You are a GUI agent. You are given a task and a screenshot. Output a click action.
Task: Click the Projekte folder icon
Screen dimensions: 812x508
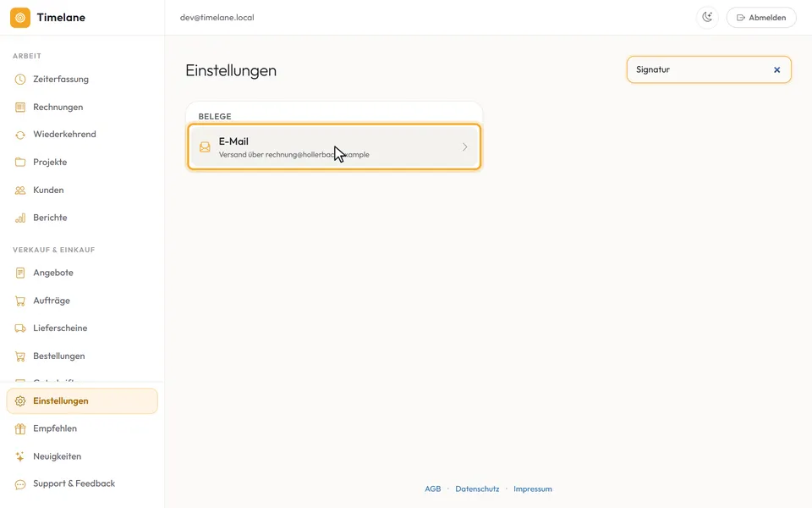point(20,163)
